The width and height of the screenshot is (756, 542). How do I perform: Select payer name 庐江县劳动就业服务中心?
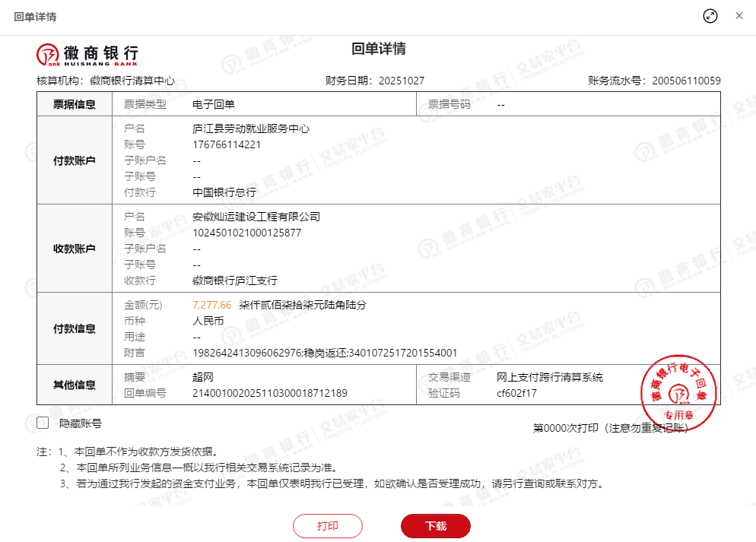coord(251,128)
